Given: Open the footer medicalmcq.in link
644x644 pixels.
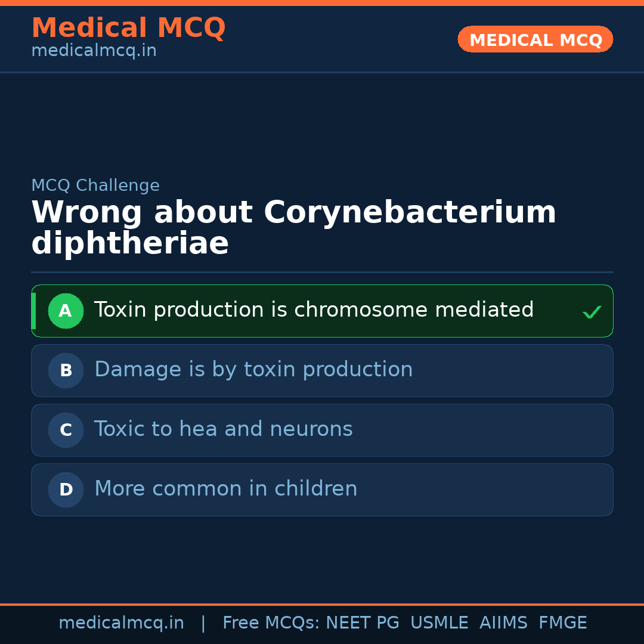Looking at the screenshot, I should 121,623.
